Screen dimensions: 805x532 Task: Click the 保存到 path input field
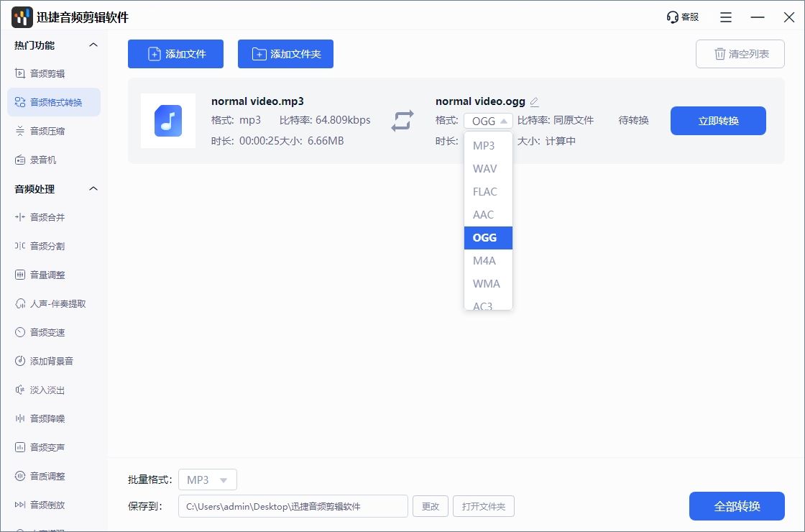coord(293,506)
